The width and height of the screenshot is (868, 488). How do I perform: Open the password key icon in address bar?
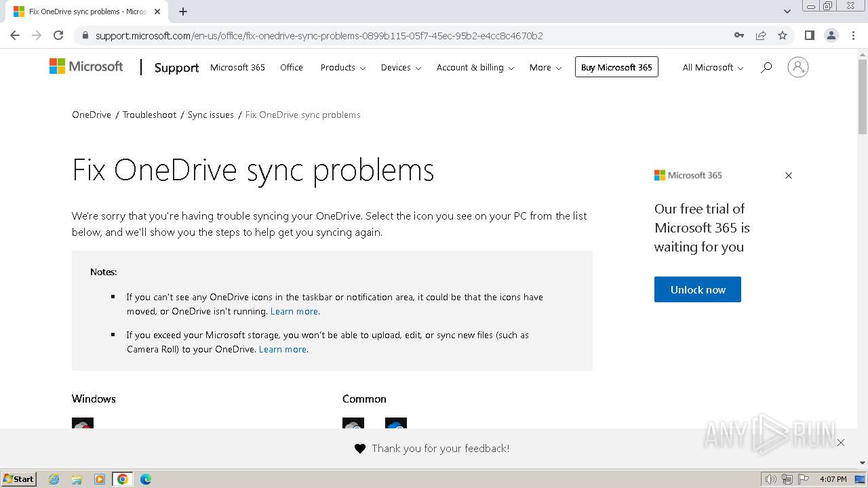point(739,35)
